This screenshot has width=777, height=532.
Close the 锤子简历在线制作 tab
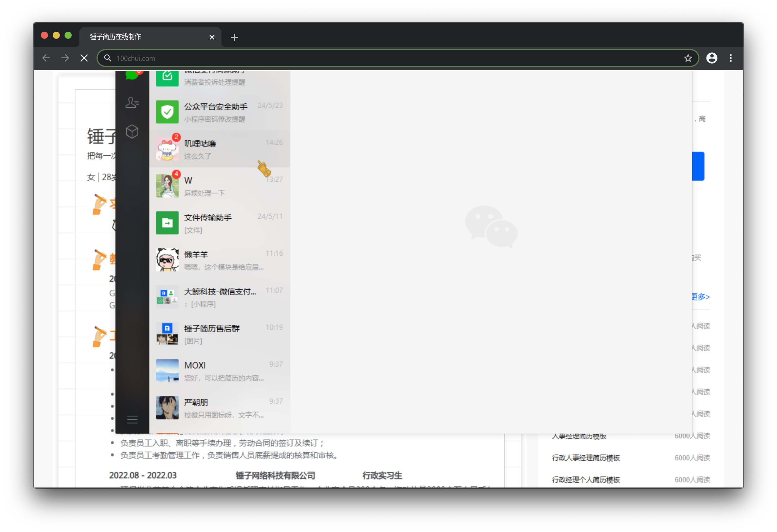pos(212,37)
